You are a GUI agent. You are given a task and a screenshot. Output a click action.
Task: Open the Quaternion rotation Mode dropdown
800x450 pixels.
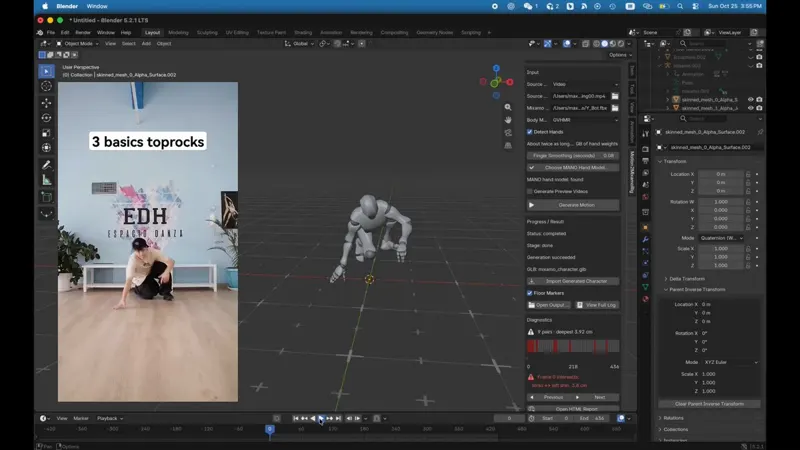click(x=721, y=238)
